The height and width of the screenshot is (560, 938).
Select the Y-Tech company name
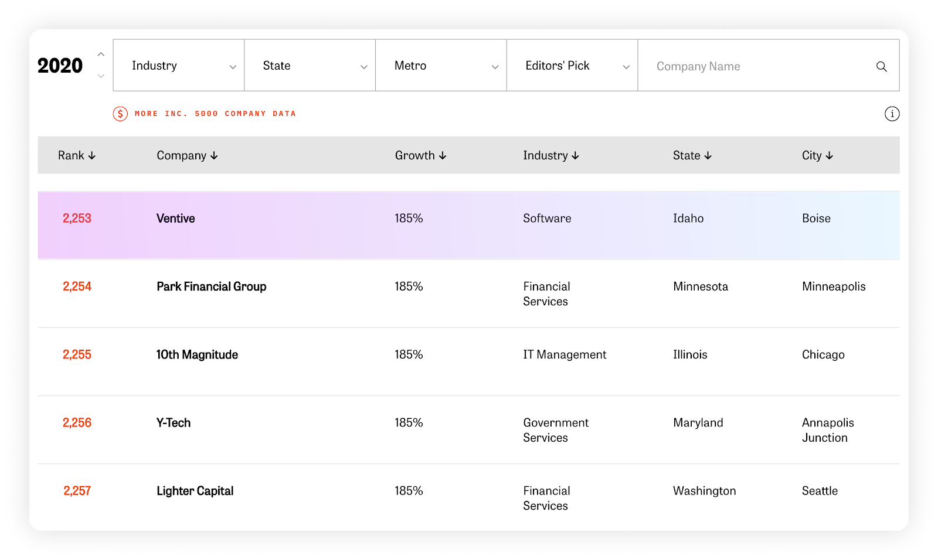click(173, 422)
